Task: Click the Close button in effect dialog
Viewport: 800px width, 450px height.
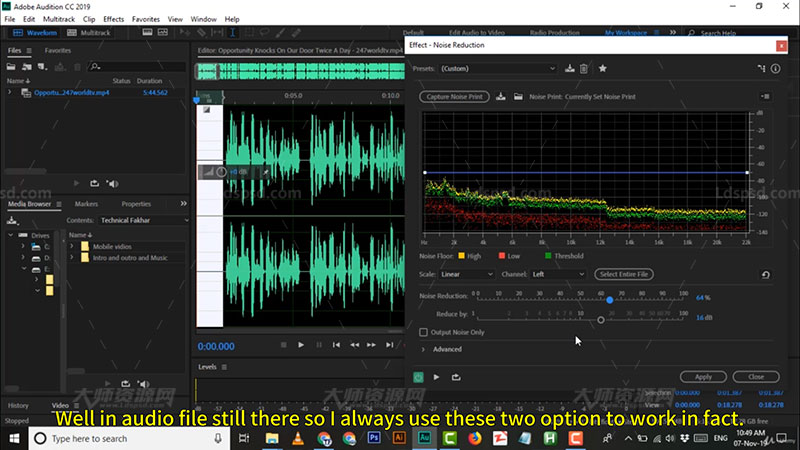Action: 756,377
